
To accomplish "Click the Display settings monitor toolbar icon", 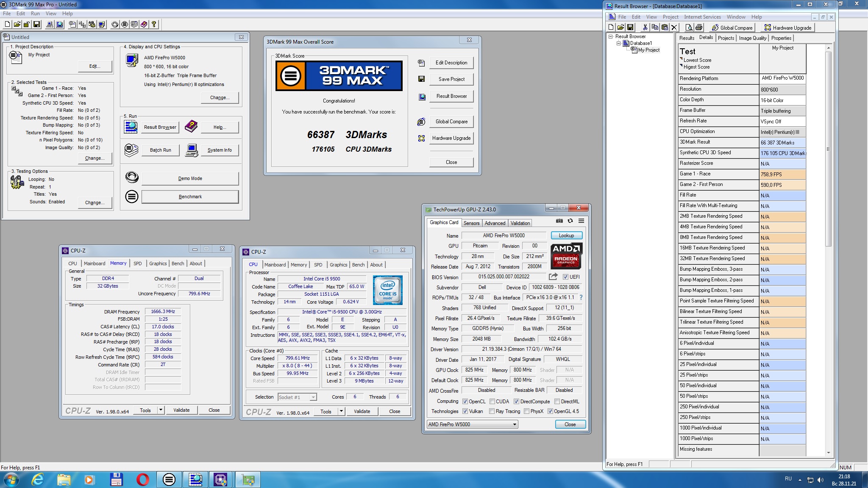I will [102, 24].
